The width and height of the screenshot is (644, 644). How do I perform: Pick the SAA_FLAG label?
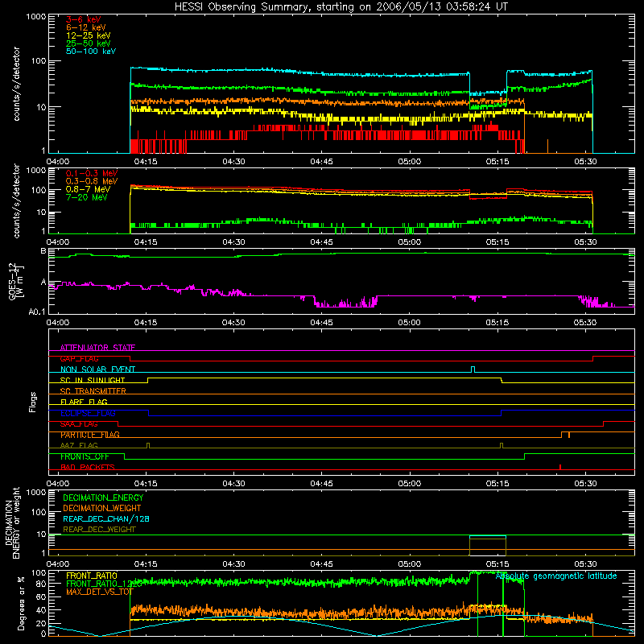tap(79, 424)
